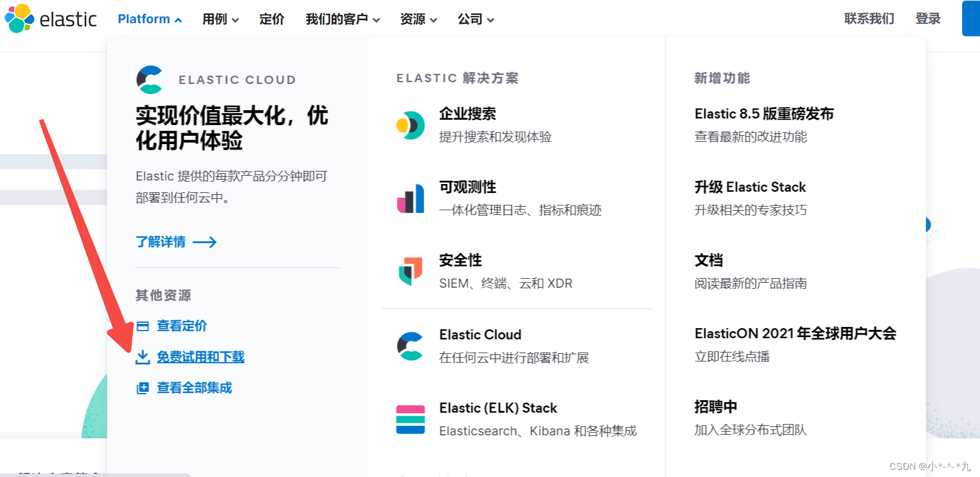This screenshot has height=477, width=980.
Task: Select 可观测性 solution title
Action: pos(468,187)
